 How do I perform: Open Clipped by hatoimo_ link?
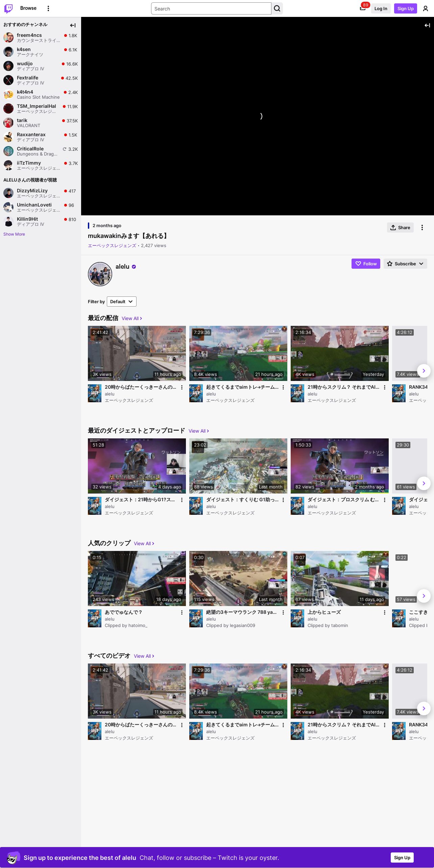tap(126, 626)
